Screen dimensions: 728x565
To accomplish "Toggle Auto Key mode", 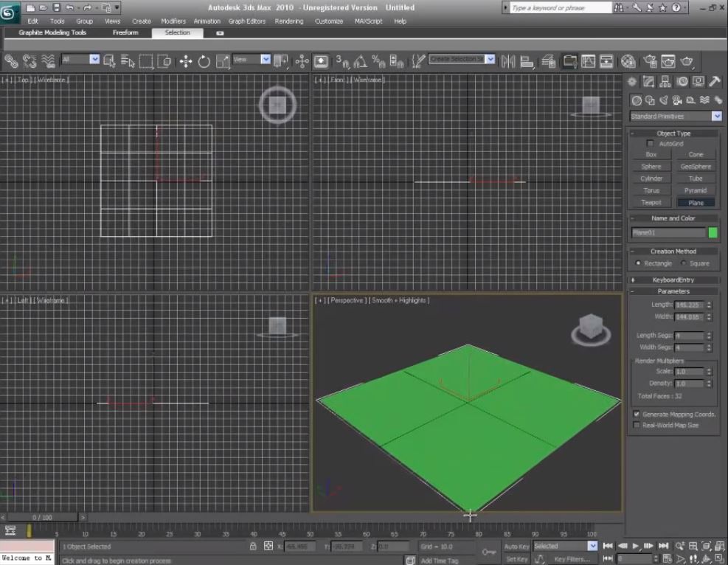I will pyautogui.click(x=516, y=547).
